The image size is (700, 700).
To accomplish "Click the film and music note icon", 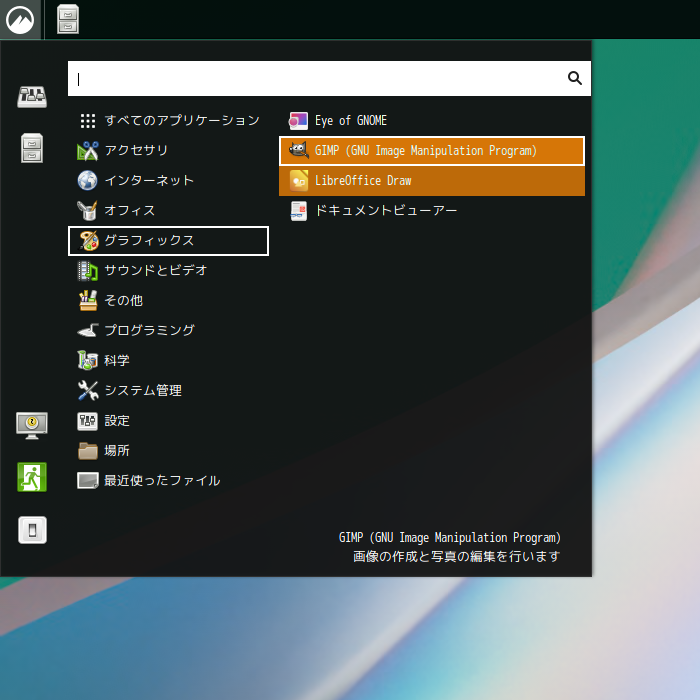I will pos(88,271).
